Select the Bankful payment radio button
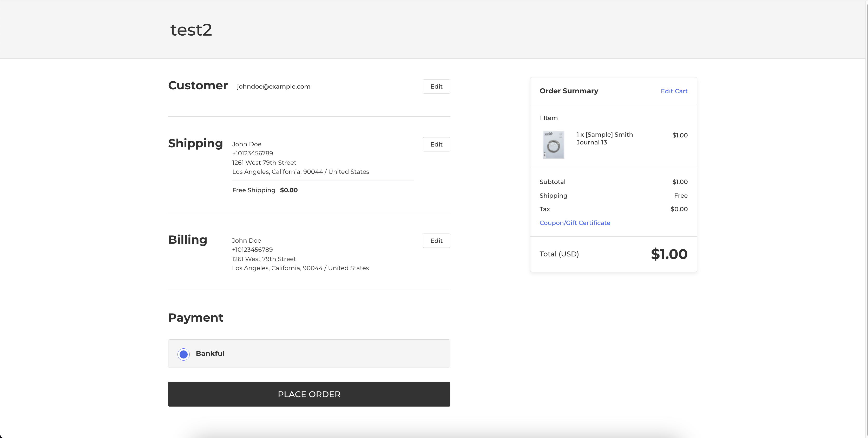The height and width of the screenshot is (438, 868). coord(184,354)
